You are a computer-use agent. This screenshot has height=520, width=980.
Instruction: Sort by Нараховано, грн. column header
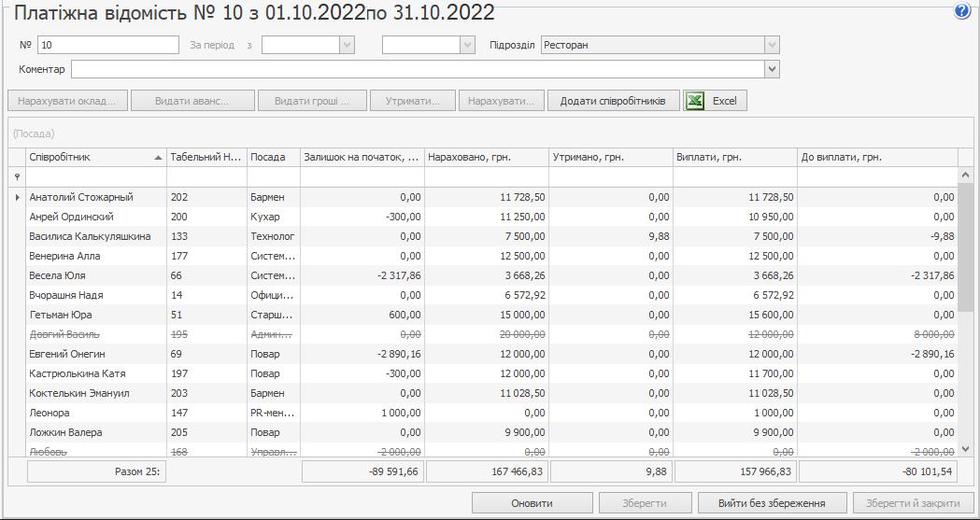486,157
